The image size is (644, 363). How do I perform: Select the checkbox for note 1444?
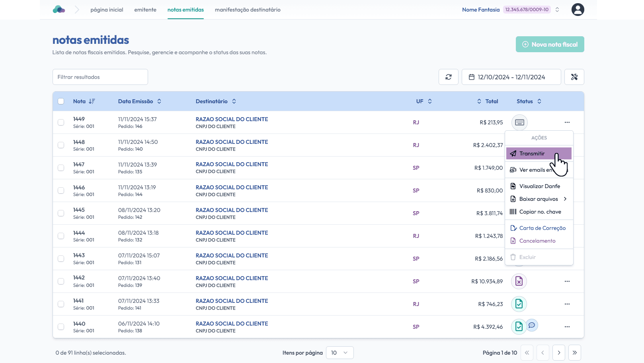61,236
